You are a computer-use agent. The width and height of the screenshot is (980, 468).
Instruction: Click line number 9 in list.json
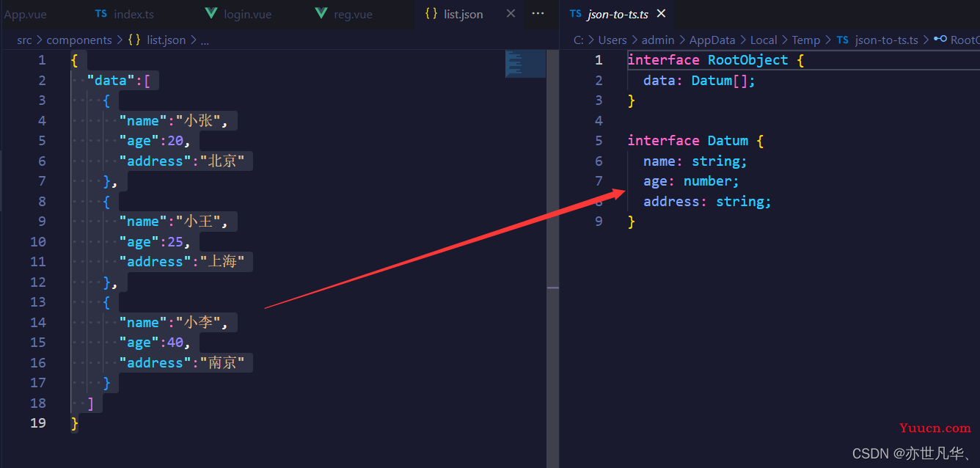[42, 222]
